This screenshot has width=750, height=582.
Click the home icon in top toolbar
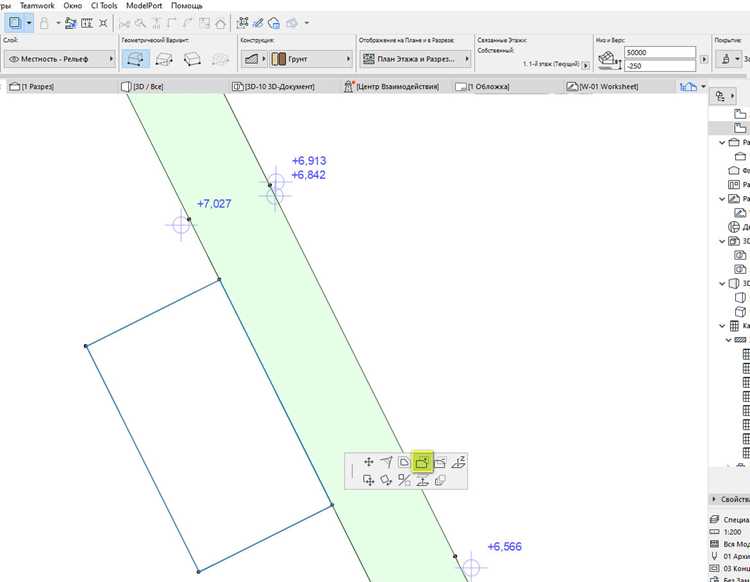[x=220, y=23]
